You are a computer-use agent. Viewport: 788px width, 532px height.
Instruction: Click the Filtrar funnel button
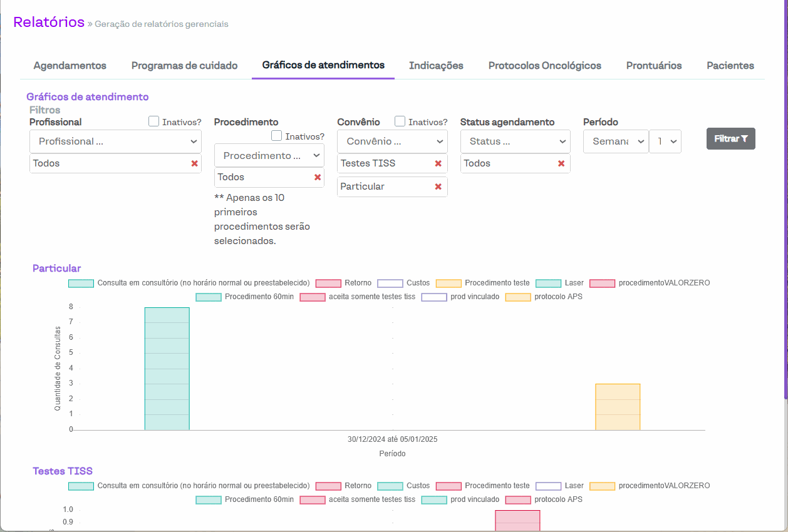coord(730,139)
